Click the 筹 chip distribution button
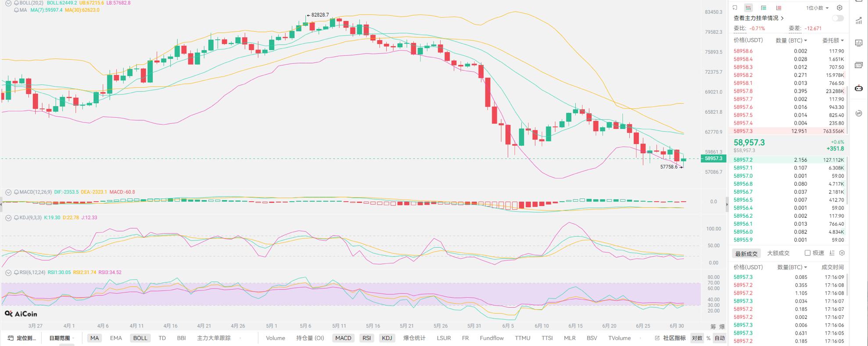Image resolution: width=868 pixels, height=346 pixels. 713,327
